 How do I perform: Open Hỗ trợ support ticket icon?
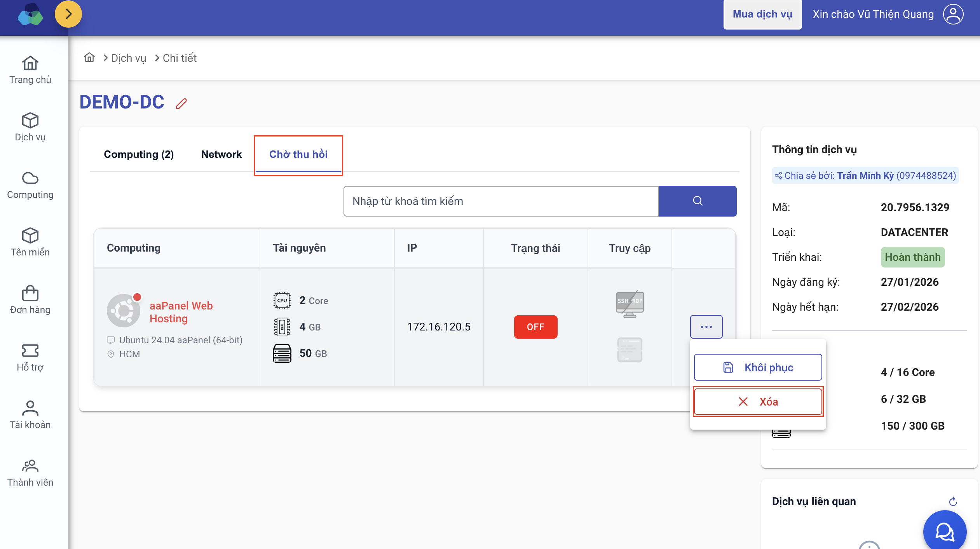point(30,351)
